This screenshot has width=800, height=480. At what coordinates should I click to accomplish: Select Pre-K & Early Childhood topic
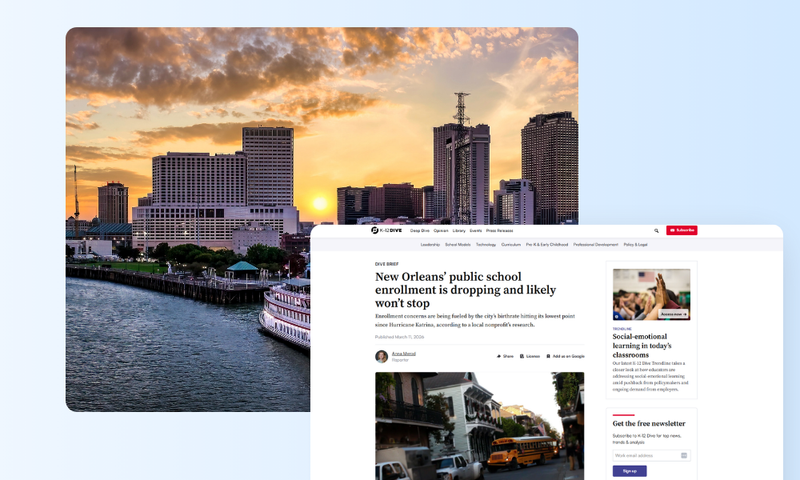pos(547,245)
